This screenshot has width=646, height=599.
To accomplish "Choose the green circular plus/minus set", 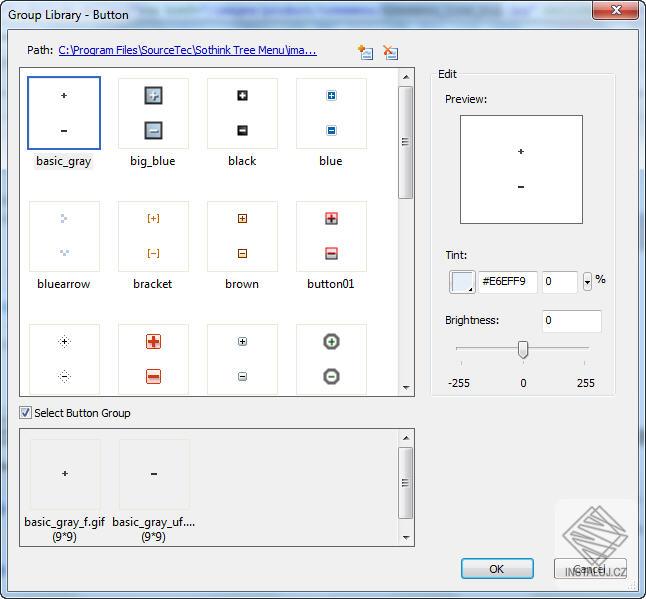I will pyautogui.click(x=331, y=359).
